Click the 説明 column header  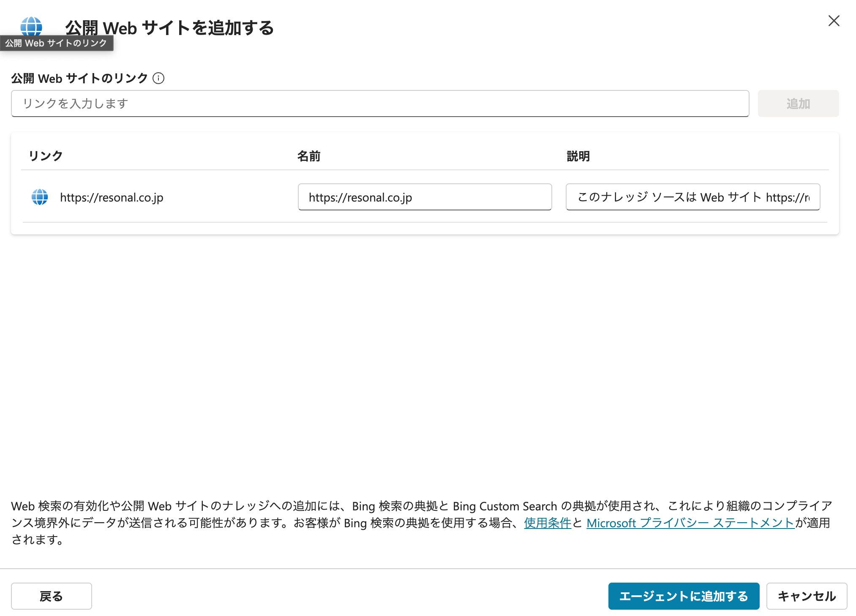[578, 156]
